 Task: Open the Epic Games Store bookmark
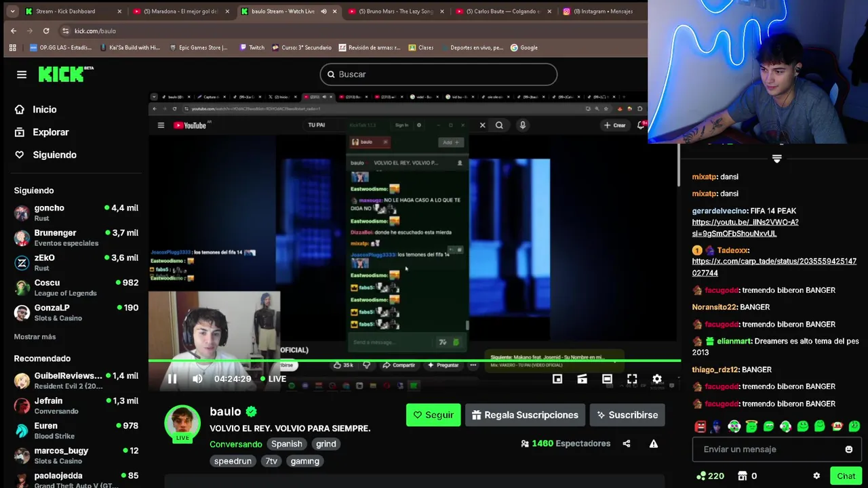(198, 47)
